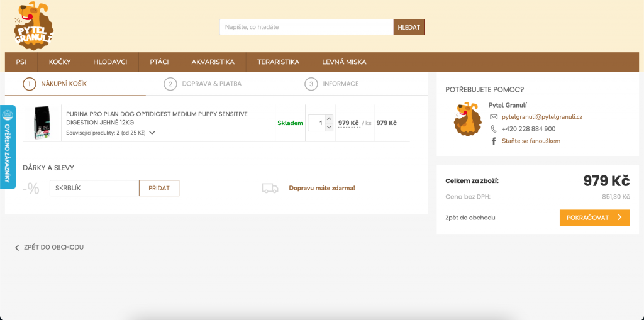
Task: Expand Související produkty chevron
Action: tap(152, 133)
